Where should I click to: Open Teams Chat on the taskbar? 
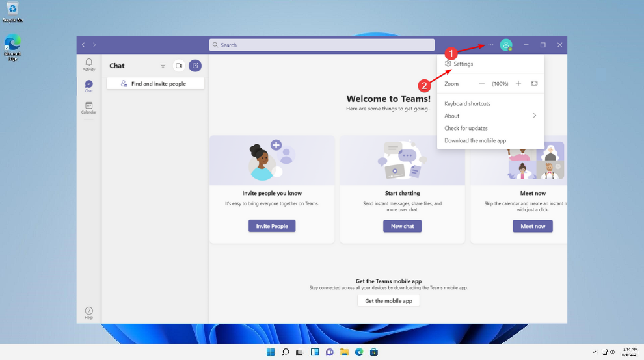(x=329, y=352)
